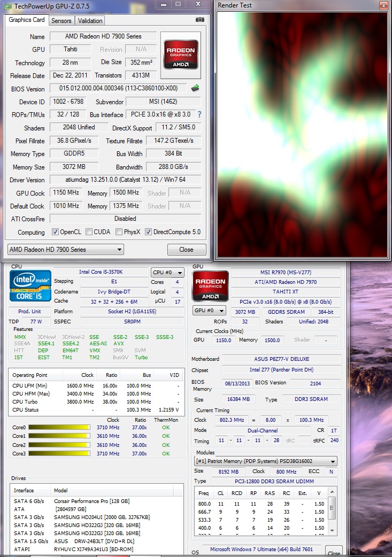Click the Render Test image area
The image size is (392, 557).
click(x=302, y=134)
